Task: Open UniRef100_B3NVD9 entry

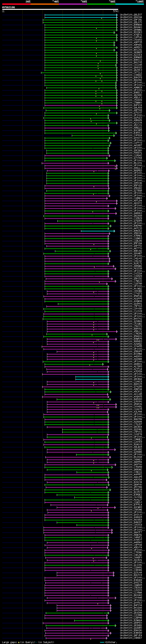Action: 131,633
